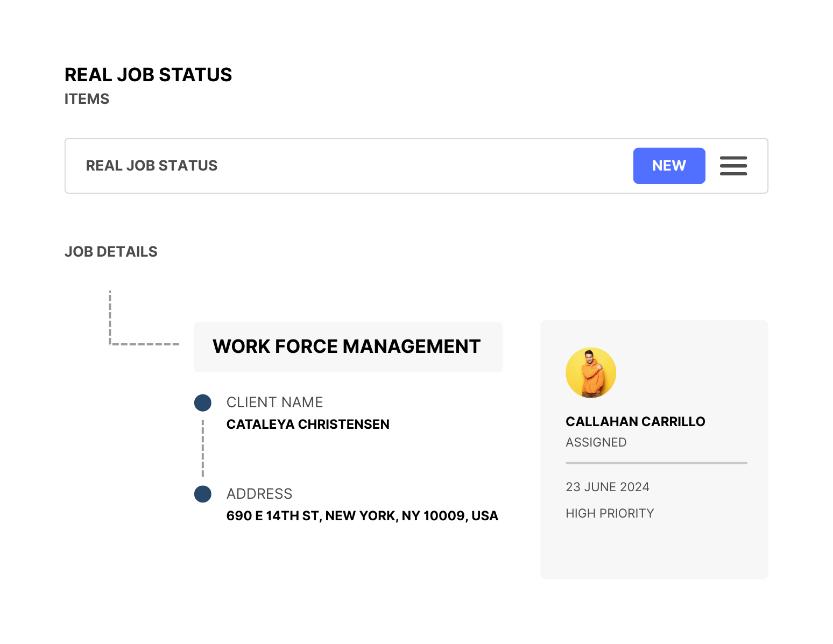
Task: Open the 690 E 14th St address
Action: coord(362,516)
